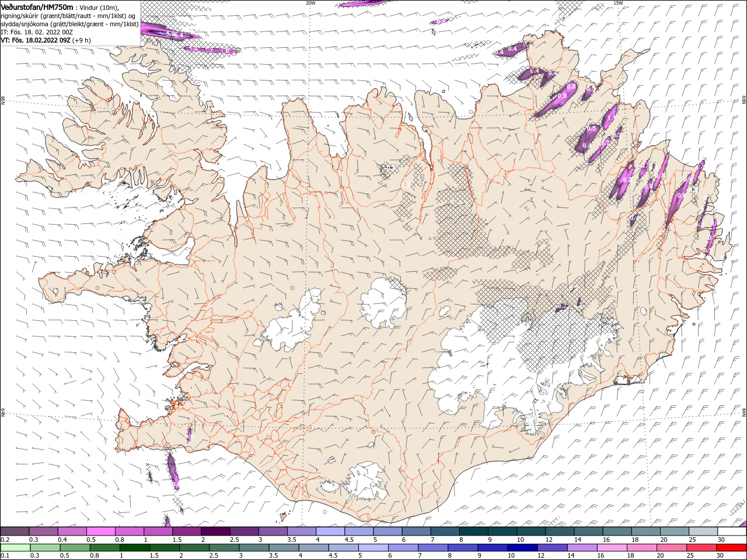Click the 15W longitude label at top
747x560 pixels.
[618, 3]
